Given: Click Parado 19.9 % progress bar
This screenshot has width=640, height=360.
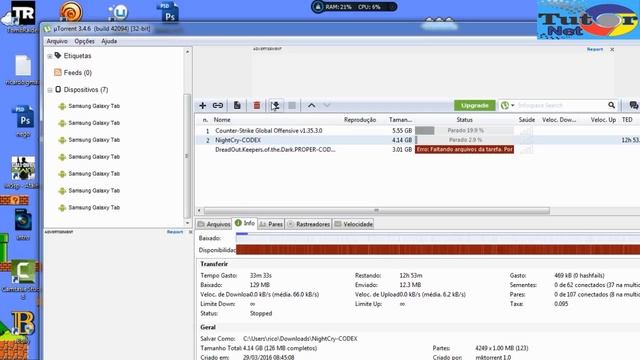Looking at the screenshot, I should (464, 131).
